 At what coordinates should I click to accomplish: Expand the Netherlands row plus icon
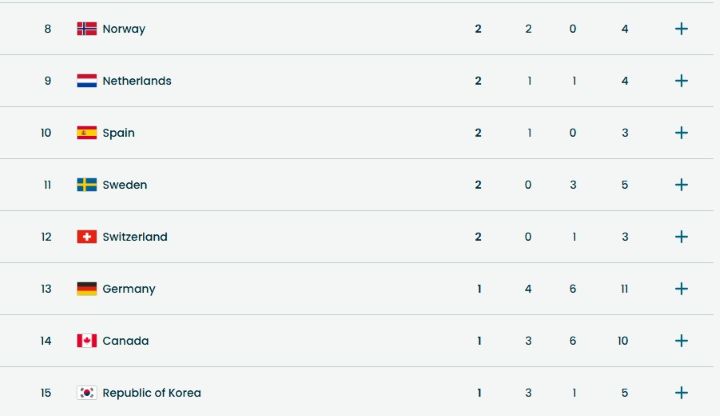tap(681, 81)
